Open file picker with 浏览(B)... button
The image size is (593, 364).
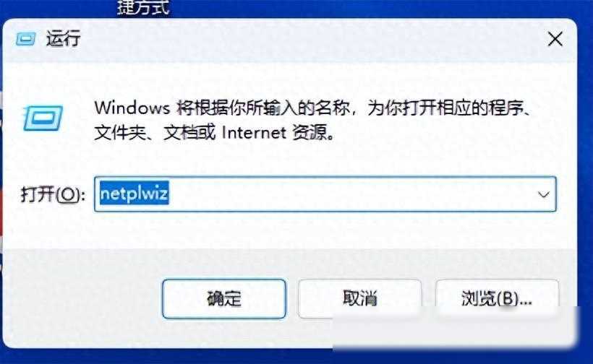point(497,299)
